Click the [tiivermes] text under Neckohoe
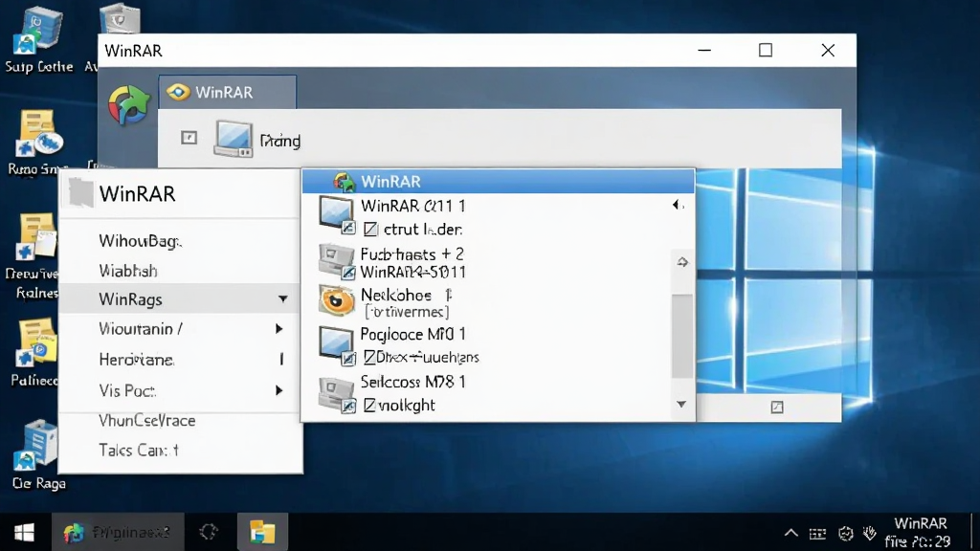 (407, 311)
